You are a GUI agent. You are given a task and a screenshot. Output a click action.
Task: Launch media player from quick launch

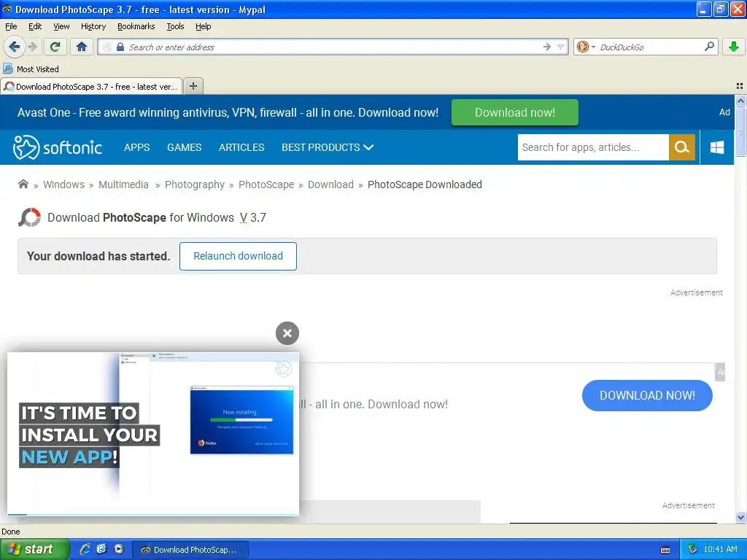point(119,549)
